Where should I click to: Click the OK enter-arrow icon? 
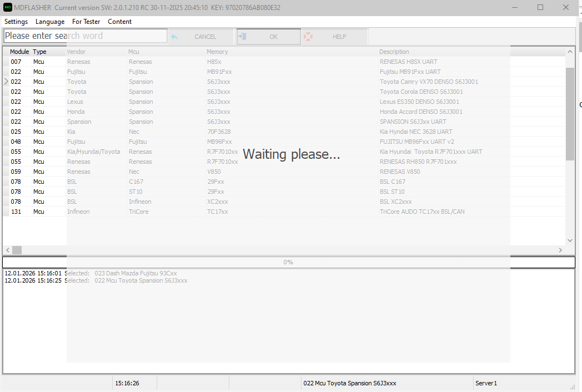tap(243, 37)
